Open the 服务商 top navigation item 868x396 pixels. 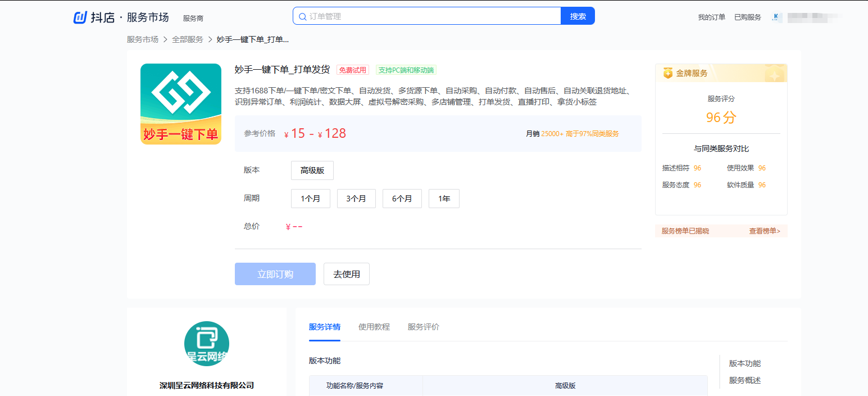[193, 18]
